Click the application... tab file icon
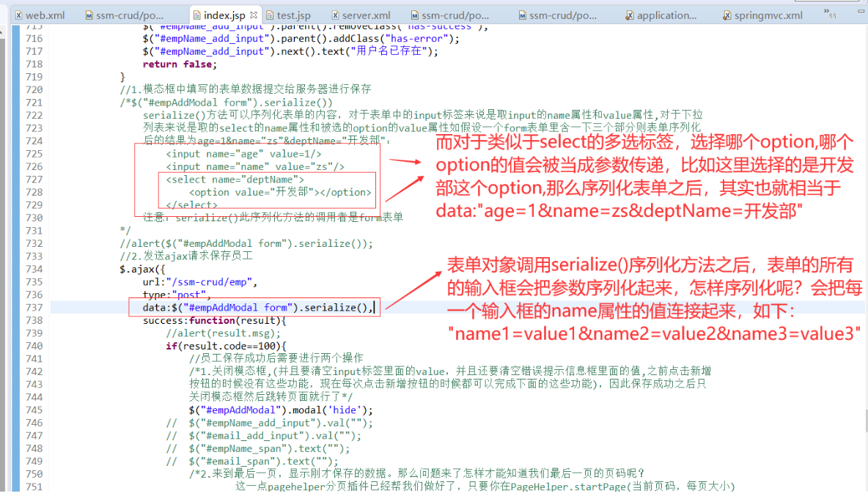 (x=630, y=15)
